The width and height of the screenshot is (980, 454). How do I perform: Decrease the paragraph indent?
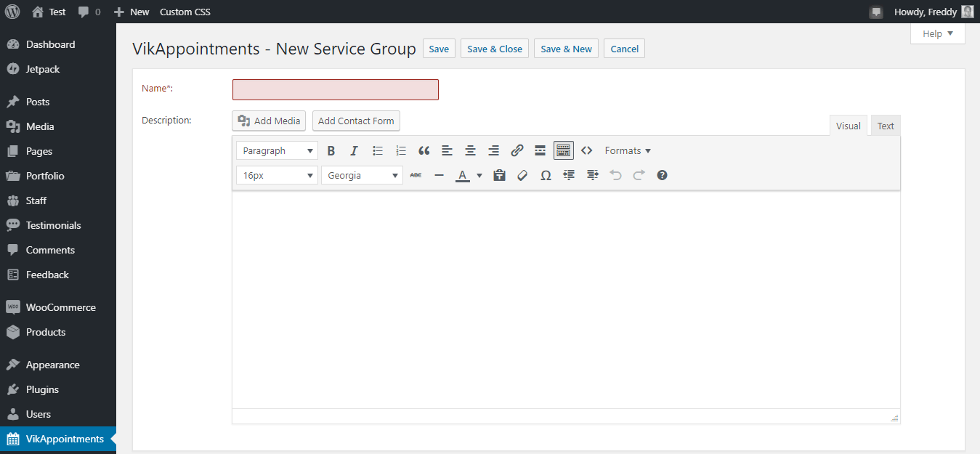(x=569, y=175)
